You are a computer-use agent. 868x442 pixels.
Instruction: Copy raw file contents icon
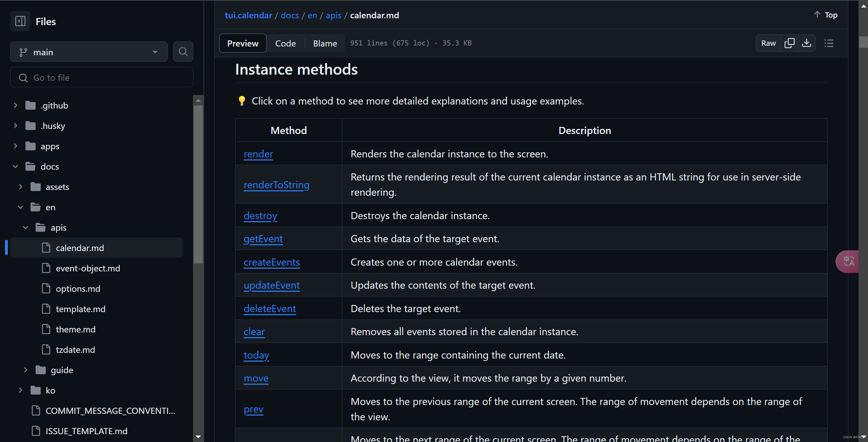[x=789, y=43]
